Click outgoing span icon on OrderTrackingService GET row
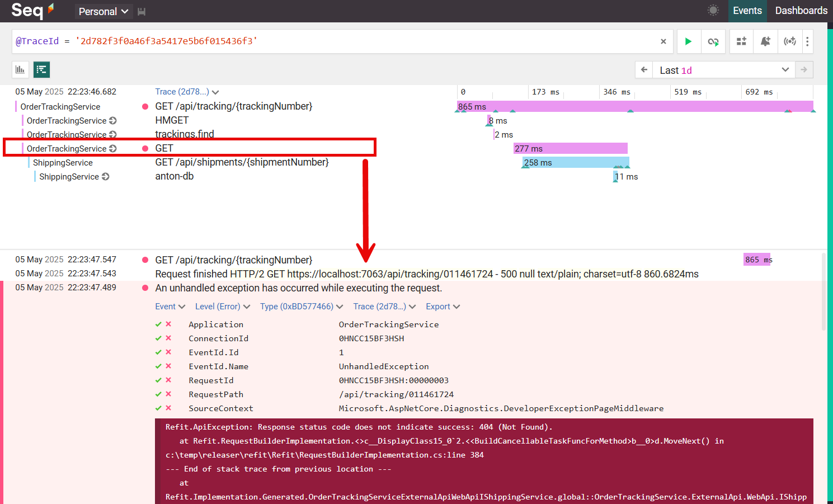This screenshot has height=504, width=833. 113,148
